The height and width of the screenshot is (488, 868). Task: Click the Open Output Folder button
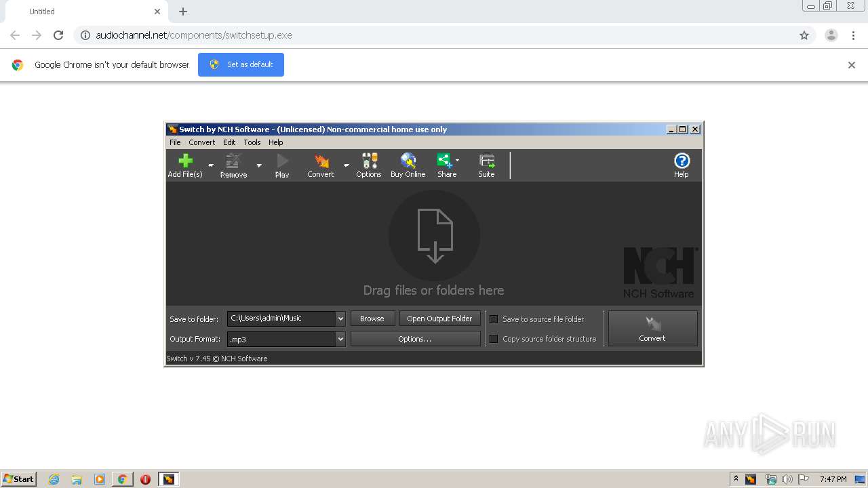(439, 319)
